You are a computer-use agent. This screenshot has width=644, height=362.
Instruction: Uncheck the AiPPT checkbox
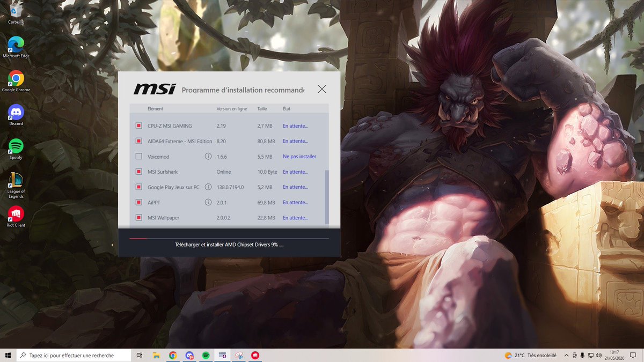point(138,202)
